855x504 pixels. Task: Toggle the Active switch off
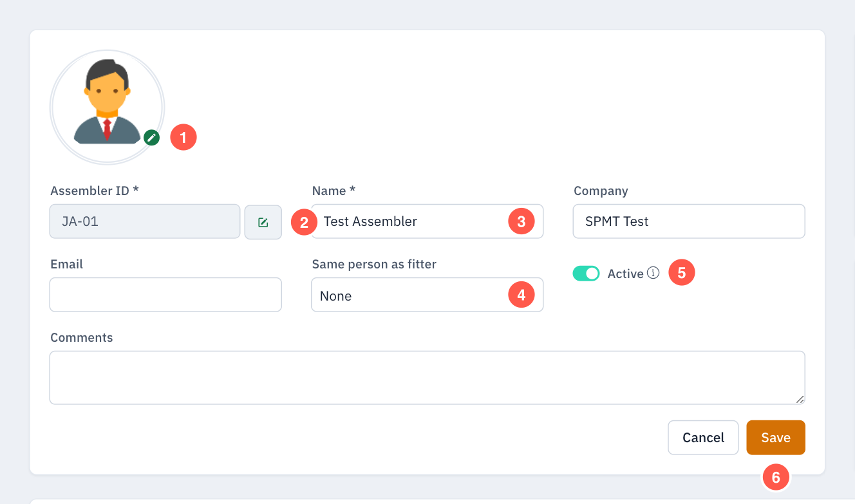[x=586, y=274]
